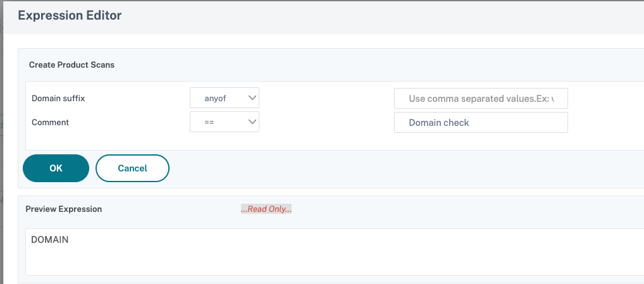Click the Create Product Scans heading
The width and height of the screenshot is (644, 284).
coord(71,65)
